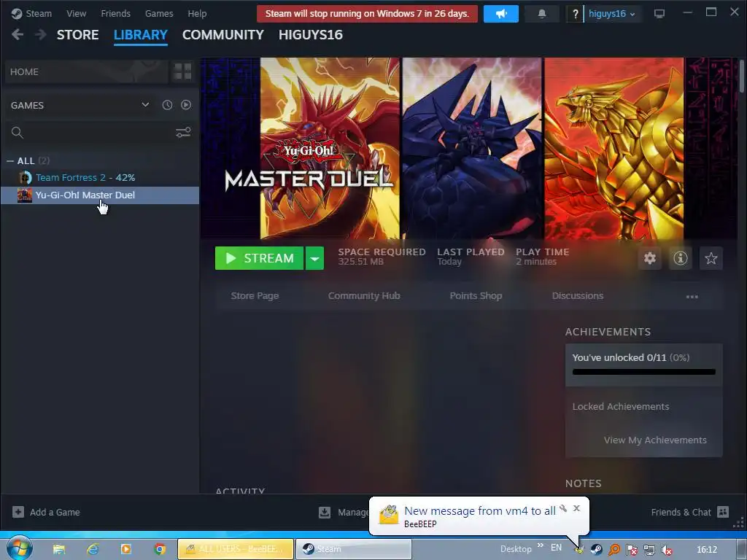Image resolution: width=747 pixels, height=560 pixels.
Task: Launch Windows Explorer from taskbar
Action: click(x=59, y=549)
